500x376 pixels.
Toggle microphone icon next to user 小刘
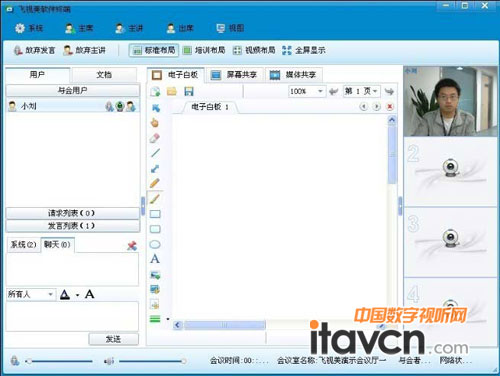pos(109,106)
